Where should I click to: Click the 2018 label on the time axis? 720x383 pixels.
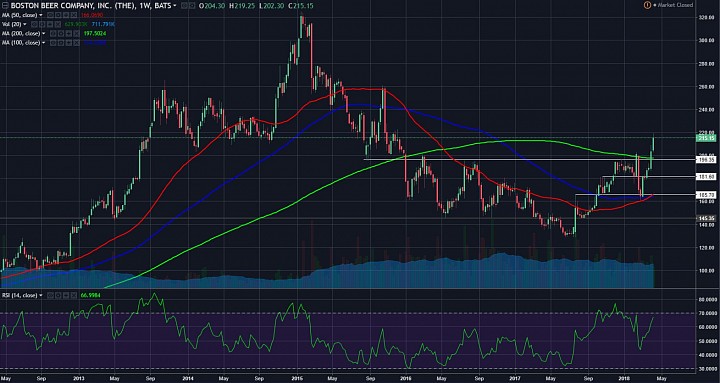[624, 379]
